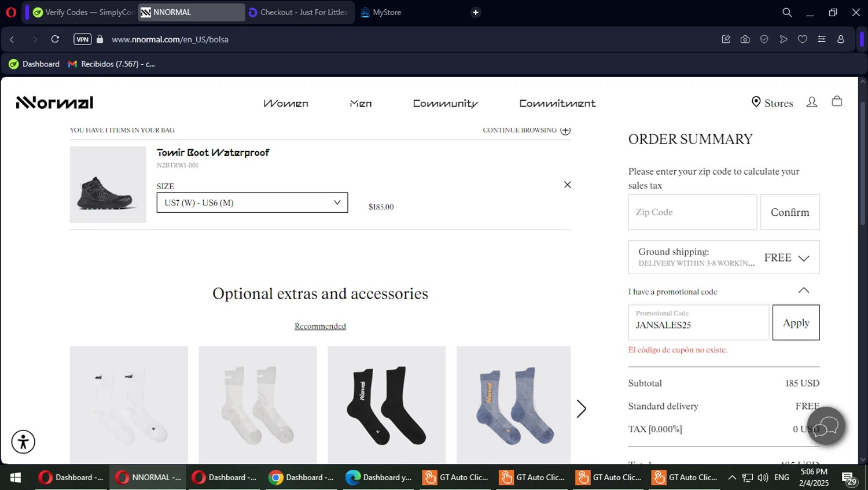Open blue socks product thumbnail

[x=514, y=405]
